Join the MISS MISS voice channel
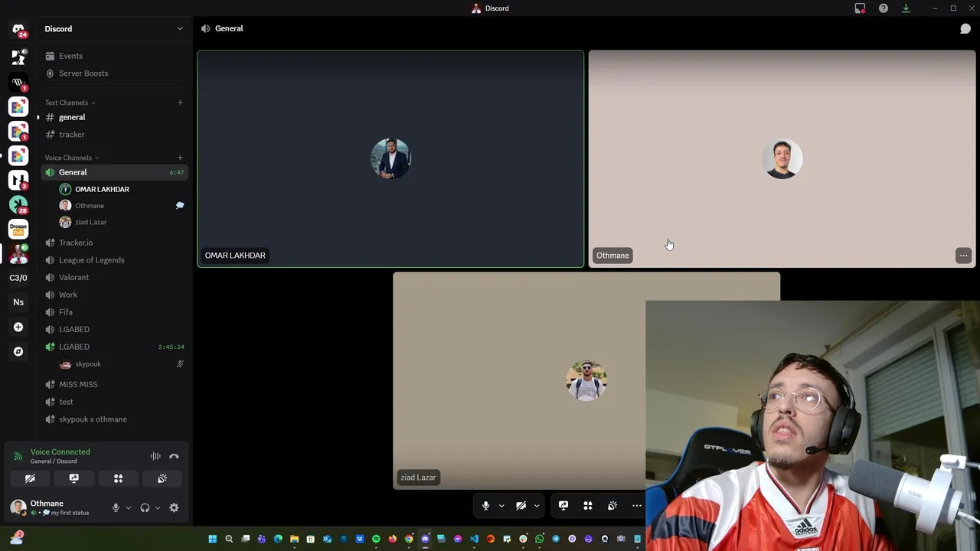 coord(114,384)
